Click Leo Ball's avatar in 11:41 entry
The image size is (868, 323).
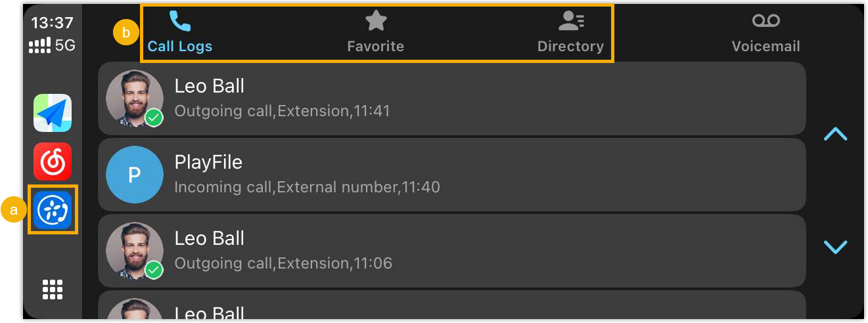point(135,98)
